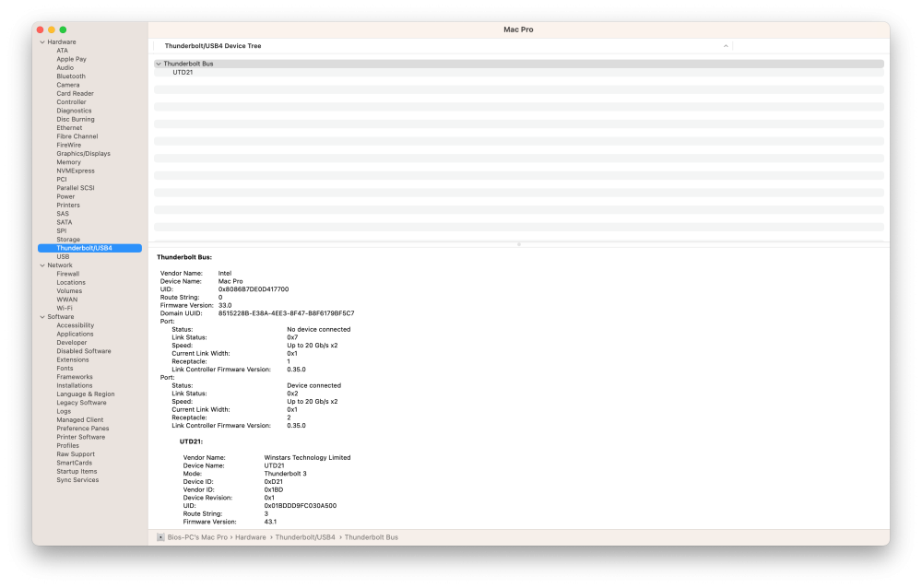Image resolution: width=922 pixels, height=588 pixels.
Task: Click Domain UUID value text
Action: 287,313
